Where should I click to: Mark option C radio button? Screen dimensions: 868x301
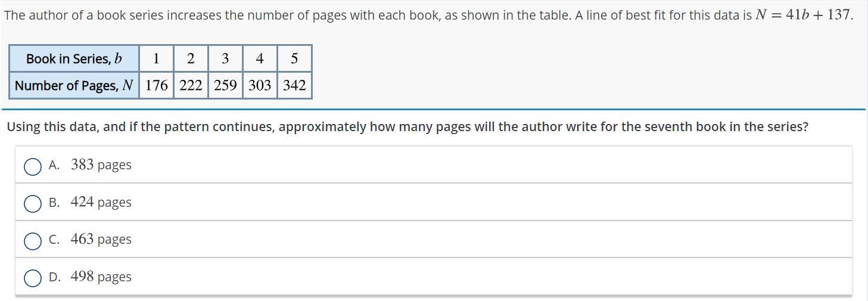point(33,241)
